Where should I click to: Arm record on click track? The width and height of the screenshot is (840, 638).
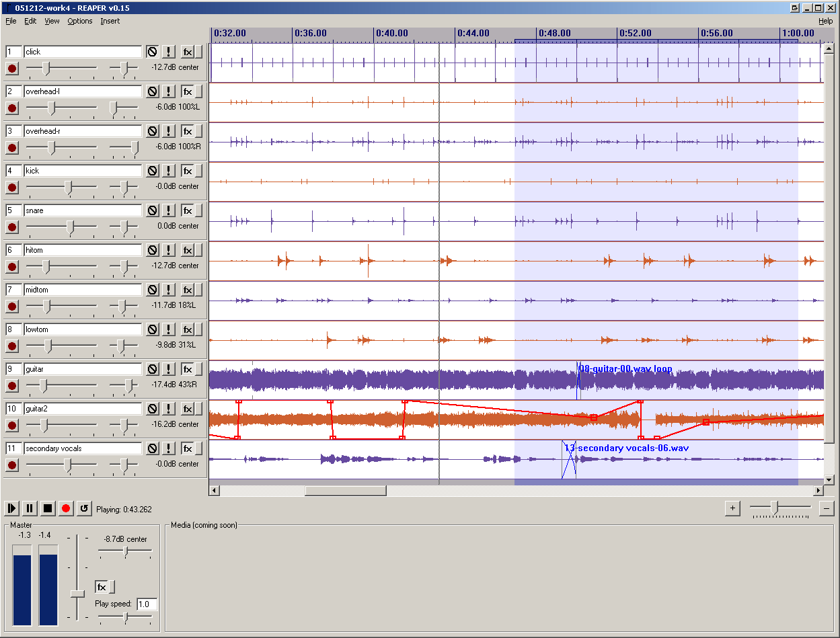pos(12,69)
